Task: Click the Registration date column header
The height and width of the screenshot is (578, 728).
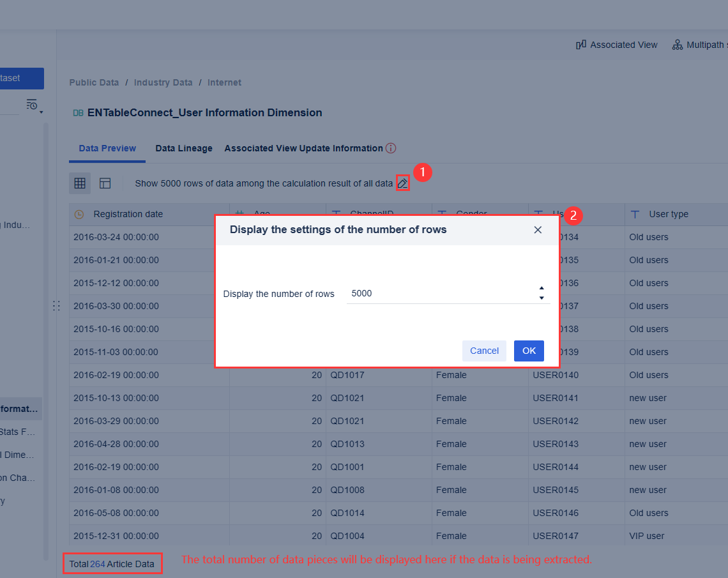Action: coord(149,215)
